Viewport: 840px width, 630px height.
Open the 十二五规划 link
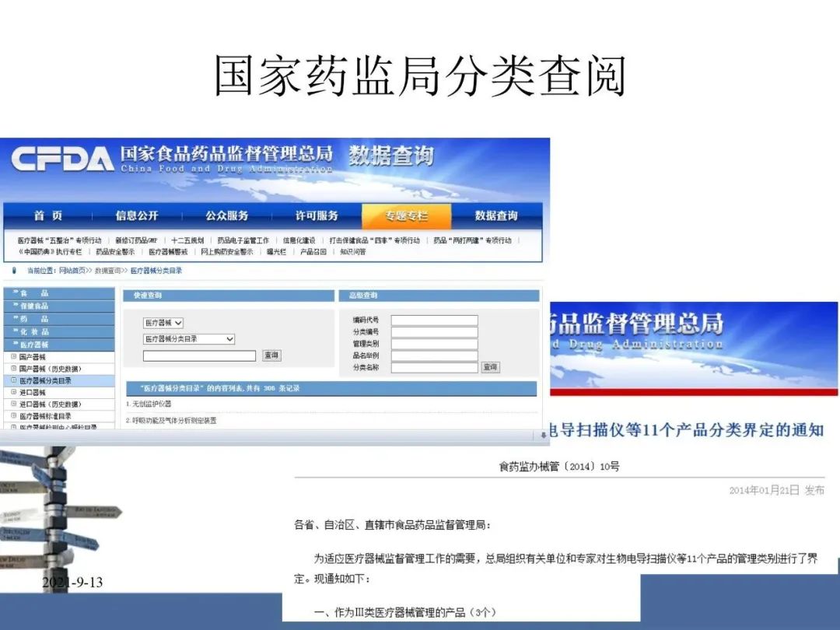click(187, 240)
